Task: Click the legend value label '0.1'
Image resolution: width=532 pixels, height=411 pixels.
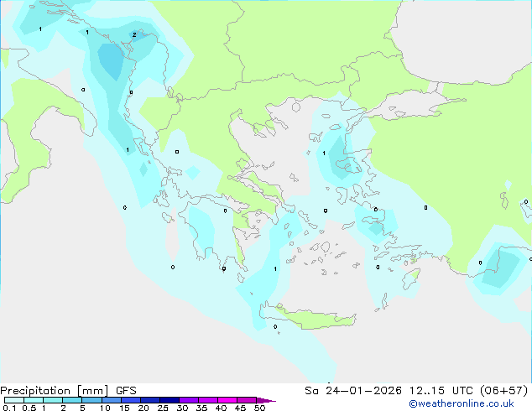Action: (x=9, y=408)
